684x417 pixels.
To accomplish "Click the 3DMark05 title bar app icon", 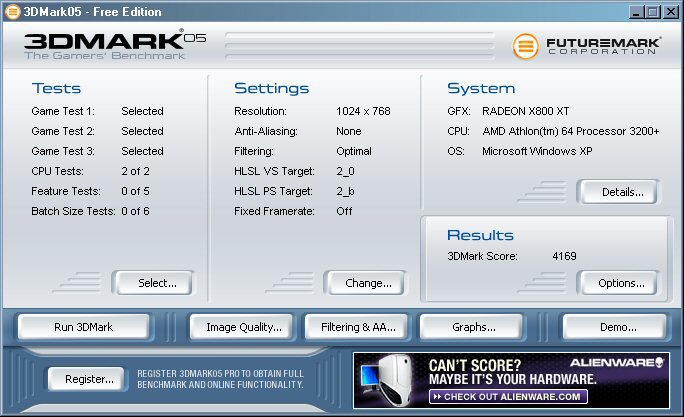I will click(x=12, y=12).
